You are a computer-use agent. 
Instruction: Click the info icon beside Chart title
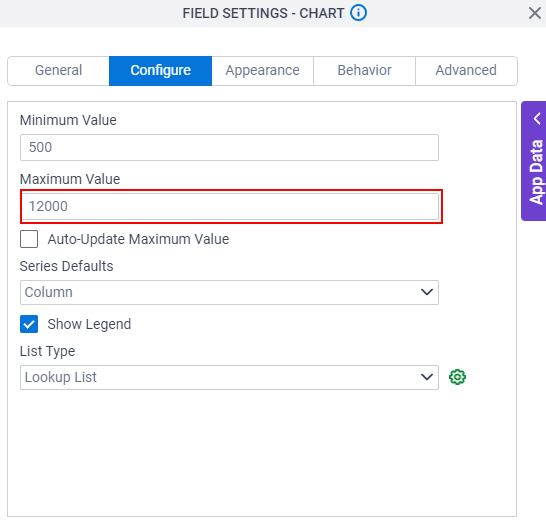[358, 13]
